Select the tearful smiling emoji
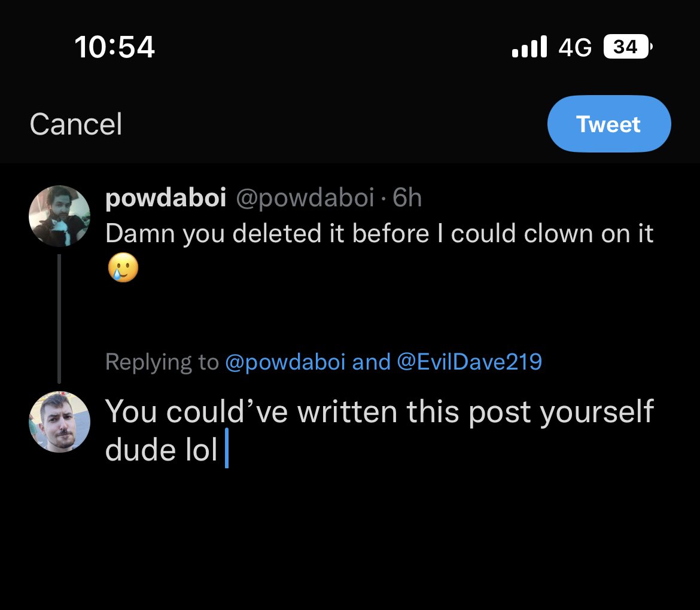 123,267
